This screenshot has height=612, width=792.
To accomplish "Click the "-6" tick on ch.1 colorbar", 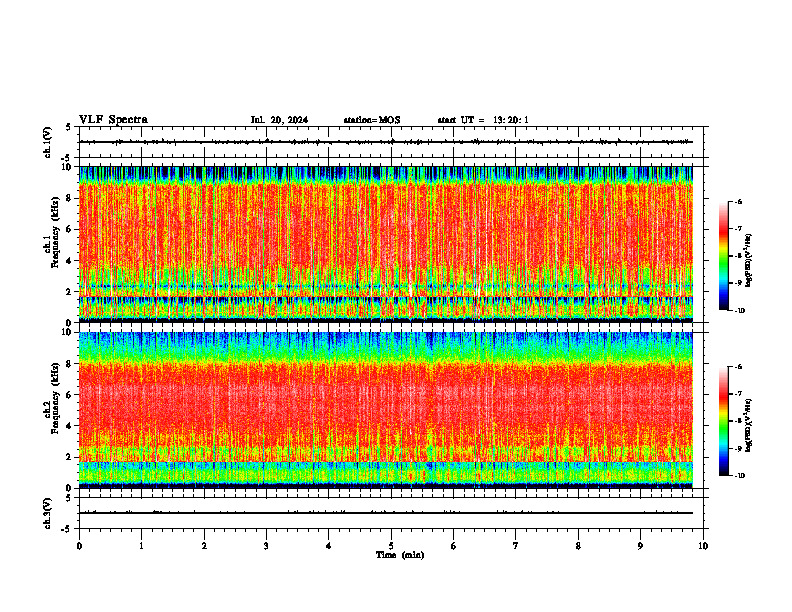I will 738,201.
